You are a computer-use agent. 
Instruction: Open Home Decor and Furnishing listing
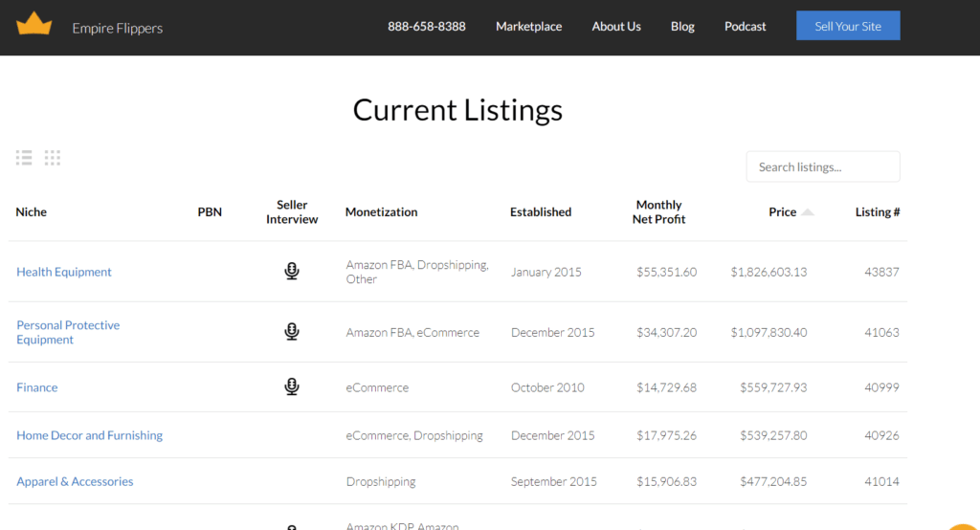tap(89, 435)
